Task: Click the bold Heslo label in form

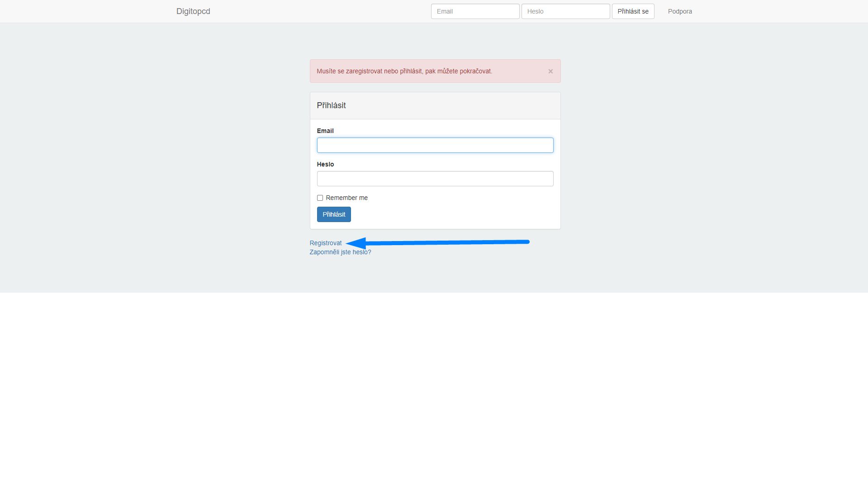Action: [325, 165]
